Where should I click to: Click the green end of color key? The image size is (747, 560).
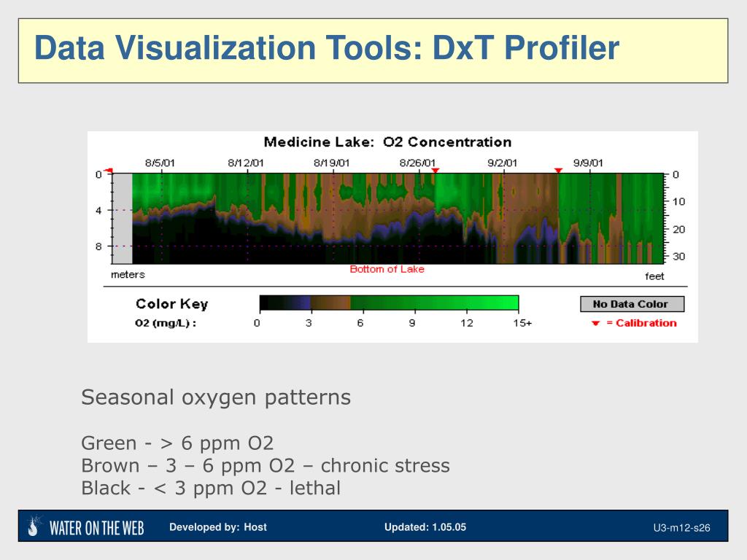tap(505, 303)
